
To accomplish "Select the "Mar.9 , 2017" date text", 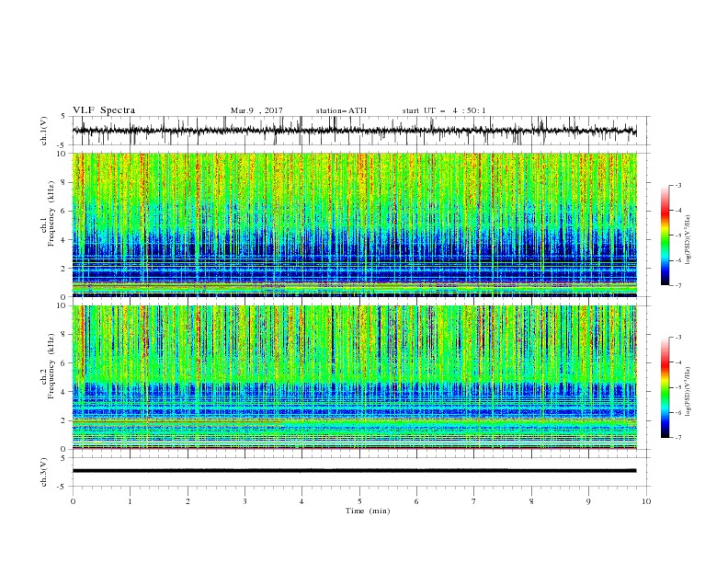I will pos(256,110).
